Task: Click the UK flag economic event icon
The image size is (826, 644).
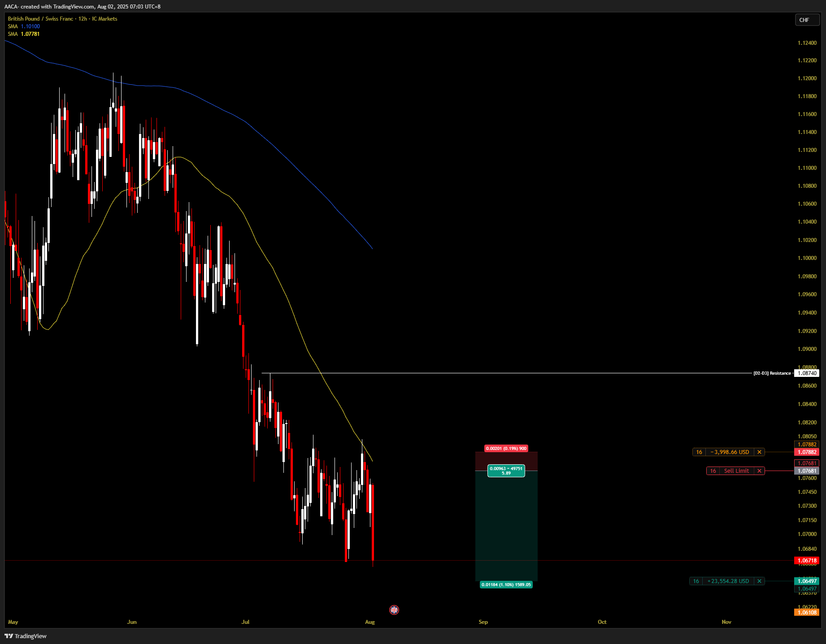Action: [394, 609]
